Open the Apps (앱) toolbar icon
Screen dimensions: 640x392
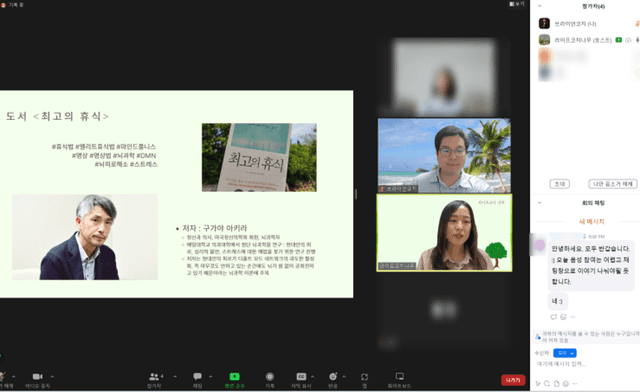tap(364, 376)
